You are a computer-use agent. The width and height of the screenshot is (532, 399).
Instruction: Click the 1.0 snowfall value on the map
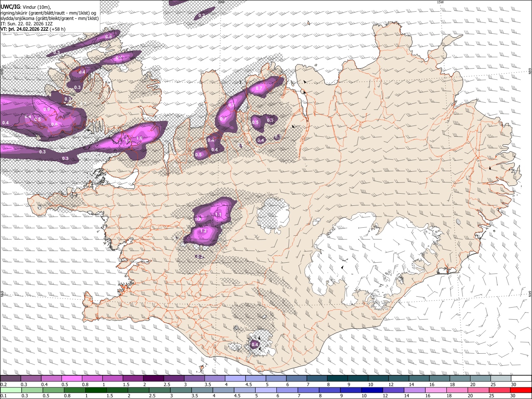pyautogui.click(x=139, y=138)
